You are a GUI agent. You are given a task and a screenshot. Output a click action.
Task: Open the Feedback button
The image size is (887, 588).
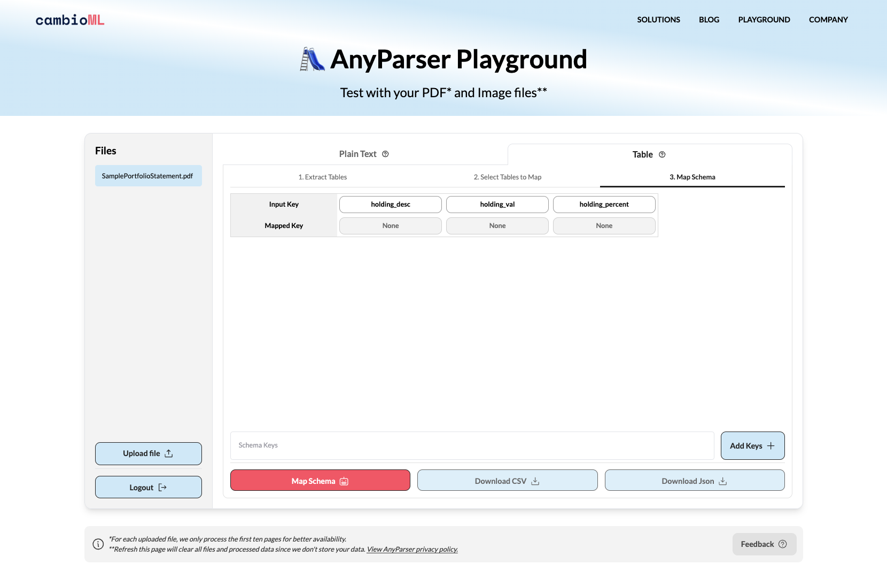tap(764, 544)
